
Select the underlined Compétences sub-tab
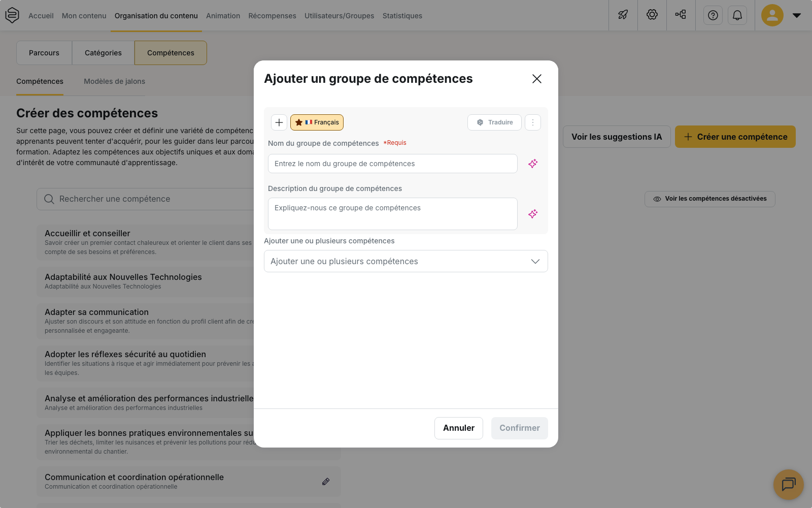[x=40, y=81]
